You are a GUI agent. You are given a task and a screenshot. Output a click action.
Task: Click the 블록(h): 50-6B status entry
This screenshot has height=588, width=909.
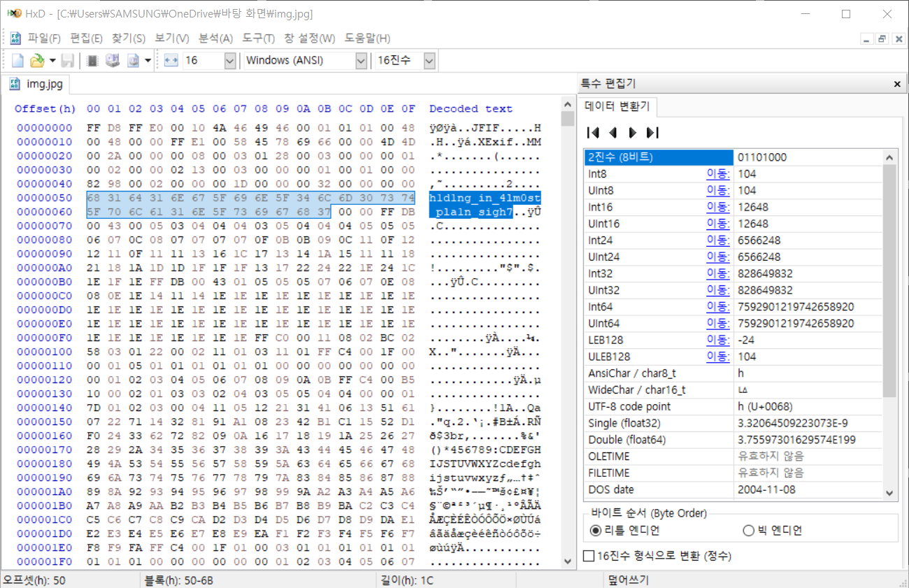click(178, 580)
